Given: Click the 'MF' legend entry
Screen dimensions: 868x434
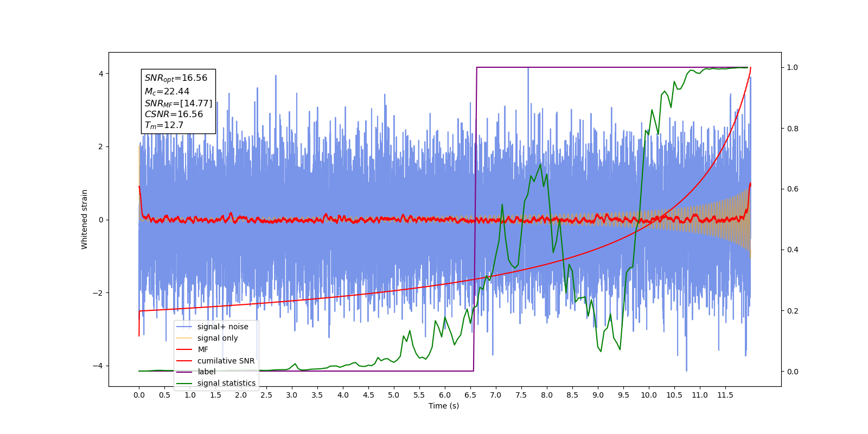Looking at the screenshot, I should pos(203,349).
